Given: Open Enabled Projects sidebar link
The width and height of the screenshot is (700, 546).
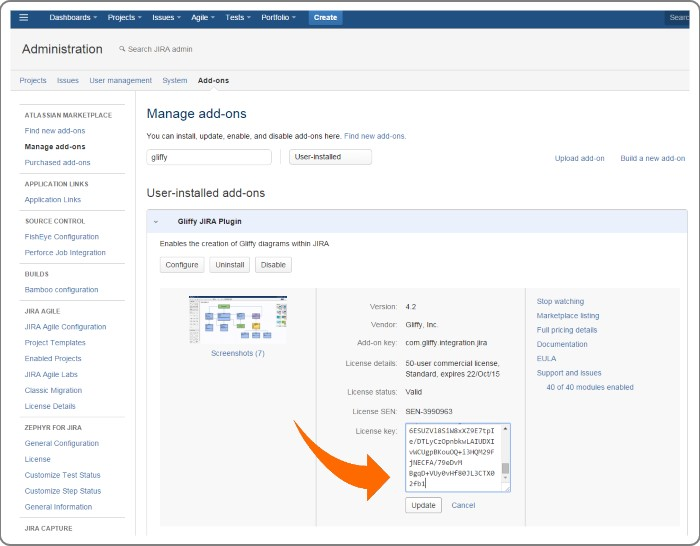Looking at the screenshot, I should pos(53,358).
